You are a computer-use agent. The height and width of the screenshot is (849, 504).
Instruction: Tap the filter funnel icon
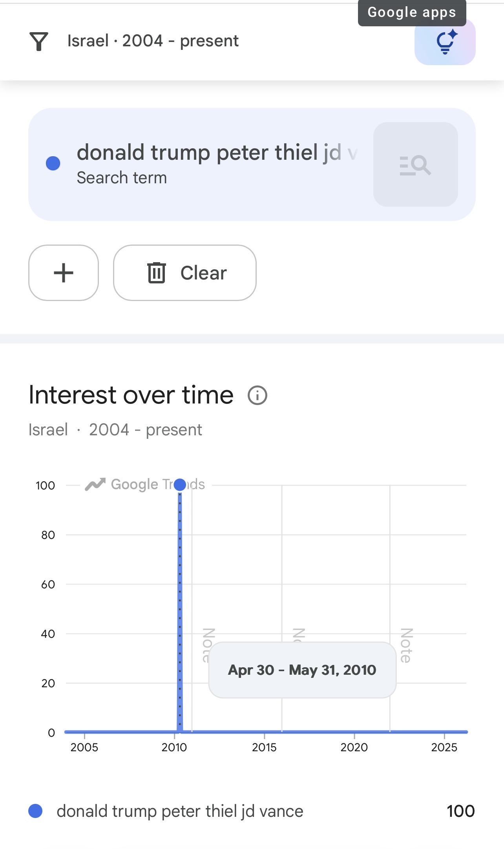pos(38,41)
